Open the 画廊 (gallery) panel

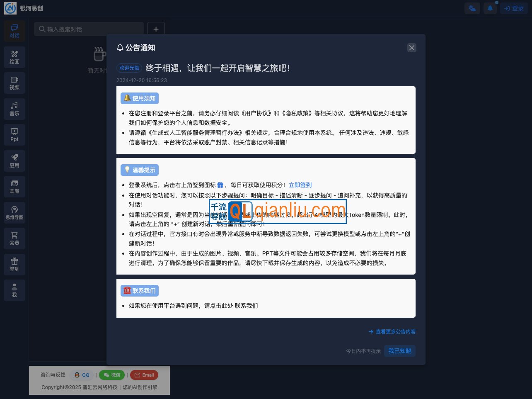pos(15,186)
